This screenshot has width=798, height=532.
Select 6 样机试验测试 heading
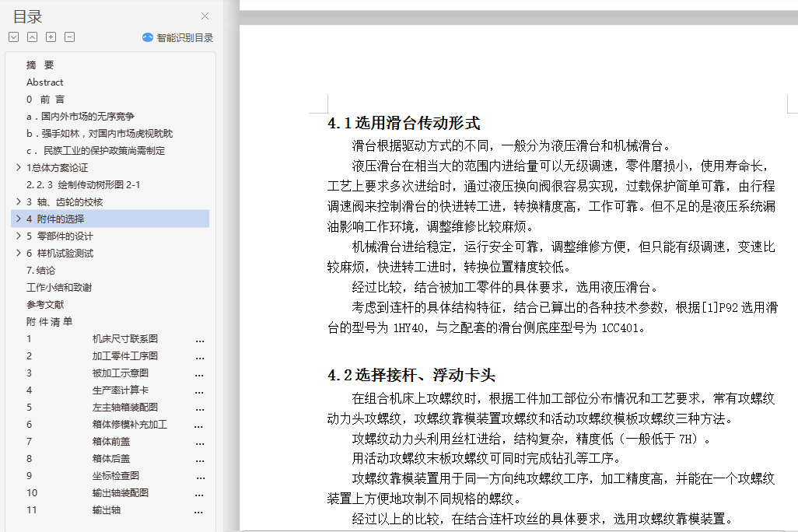point(60,254)
